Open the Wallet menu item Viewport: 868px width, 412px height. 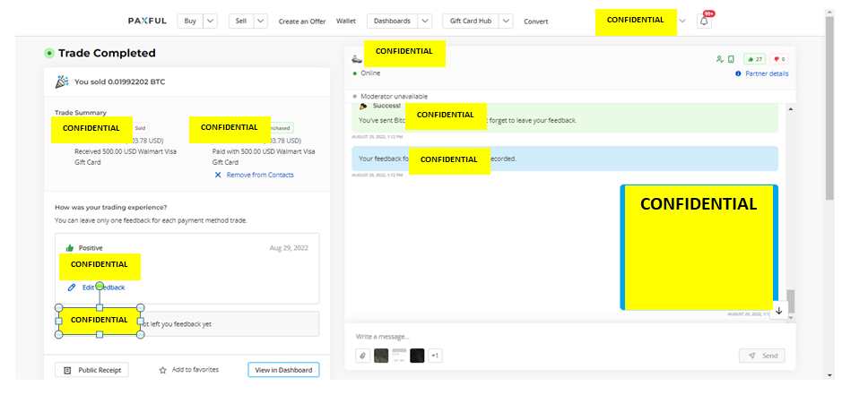click(346, 21)
